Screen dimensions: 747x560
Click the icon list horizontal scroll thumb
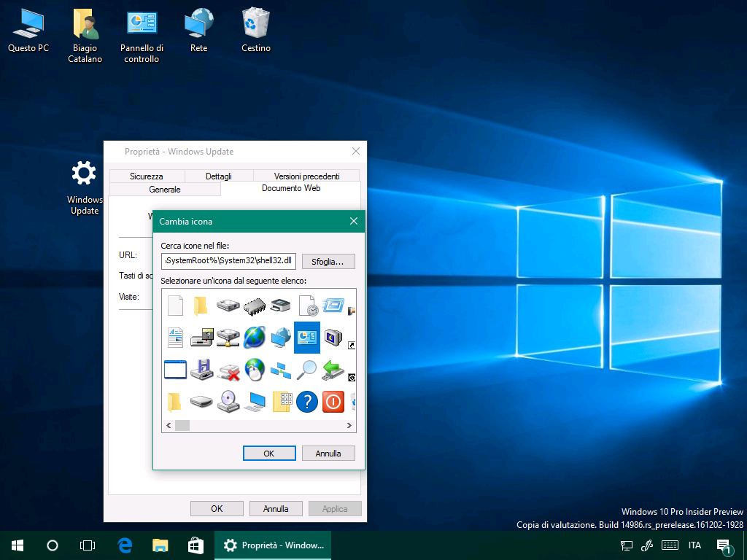pyautogui.click(x=182, y=425)
